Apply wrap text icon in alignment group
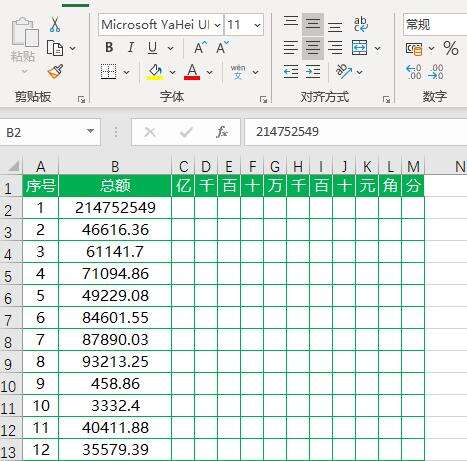The image size is (467, 461). (x=360, y=24)
